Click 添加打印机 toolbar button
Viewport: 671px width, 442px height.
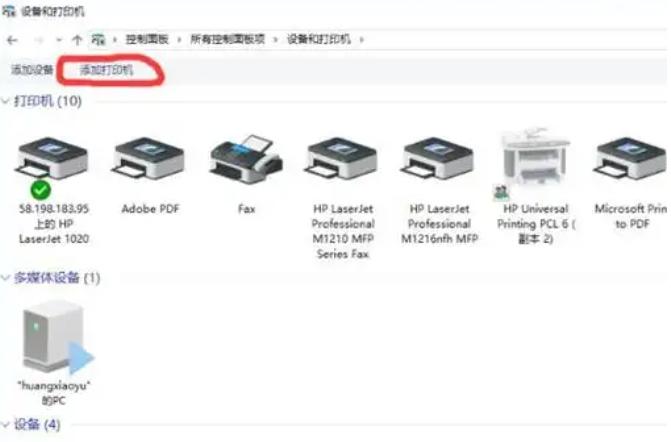pyautogui.click(x=107, y=69)
